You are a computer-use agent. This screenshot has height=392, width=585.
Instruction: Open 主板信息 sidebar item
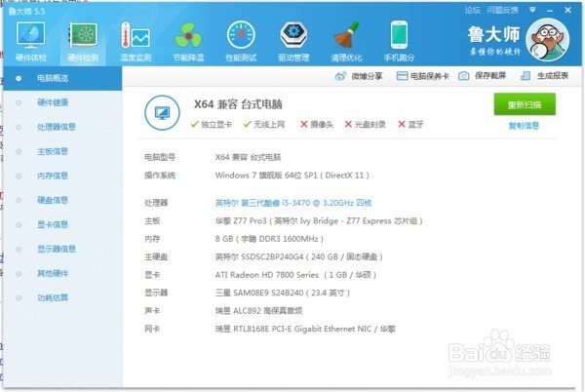62,151
